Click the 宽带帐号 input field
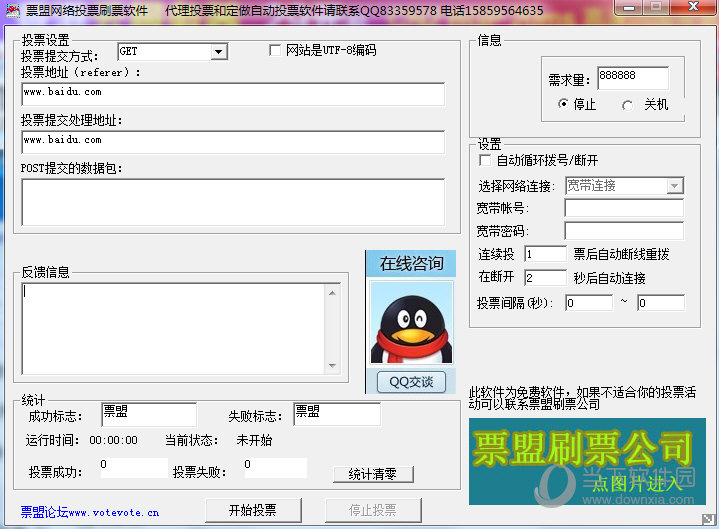The height and width of the screenshot is (529, 719). (x=624, y=208)
